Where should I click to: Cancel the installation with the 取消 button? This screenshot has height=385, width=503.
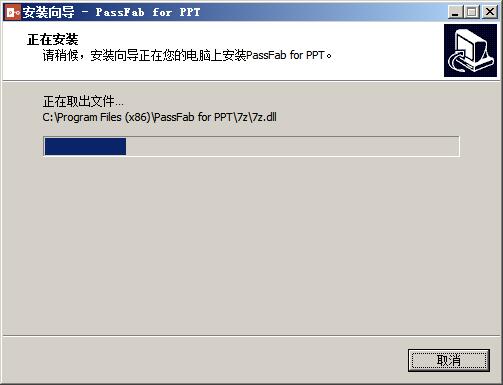click(x=449, y=360)
